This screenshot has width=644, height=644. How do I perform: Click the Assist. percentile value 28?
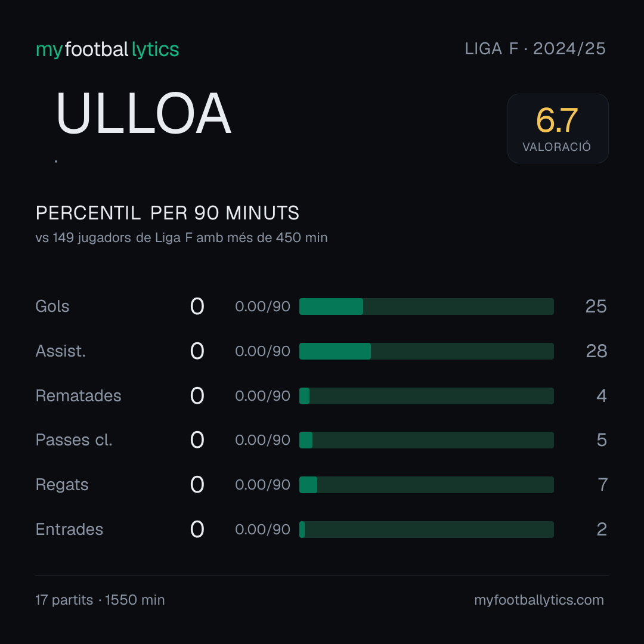(x=596, y=351)
